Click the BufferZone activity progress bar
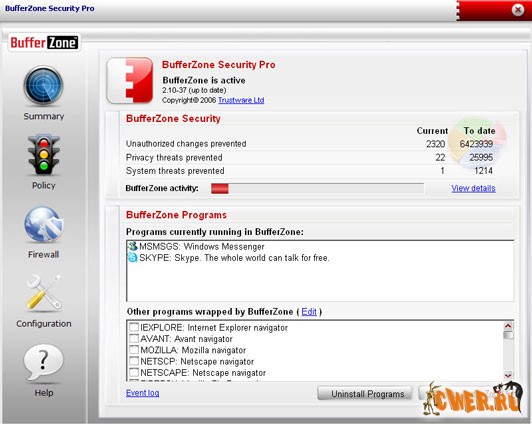Image resolution: width=532 pixels, height=424 pixels. [317, 188]
